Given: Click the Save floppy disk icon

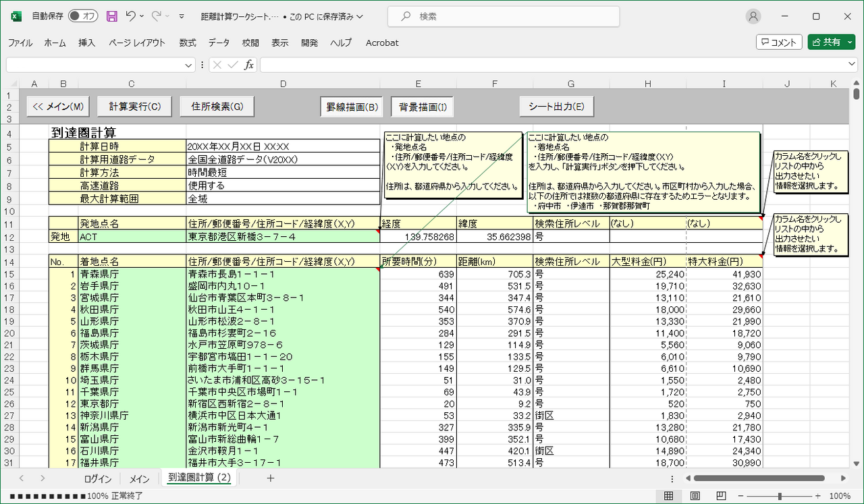Looking at the screenshot, I should click(x=112, y=16).
